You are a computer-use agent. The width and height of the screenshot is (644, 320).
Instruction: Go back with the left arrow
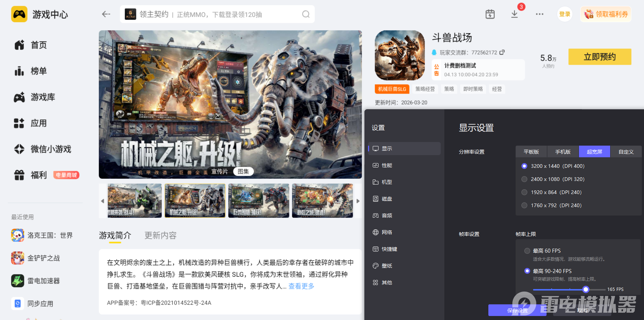[106, 14]
